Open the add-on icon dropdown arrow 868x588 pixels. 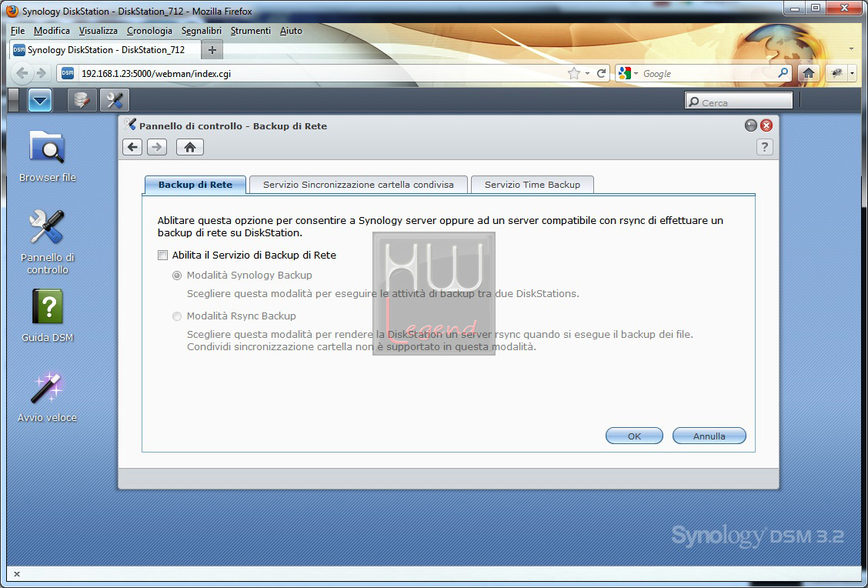click(x=852, y=73)
